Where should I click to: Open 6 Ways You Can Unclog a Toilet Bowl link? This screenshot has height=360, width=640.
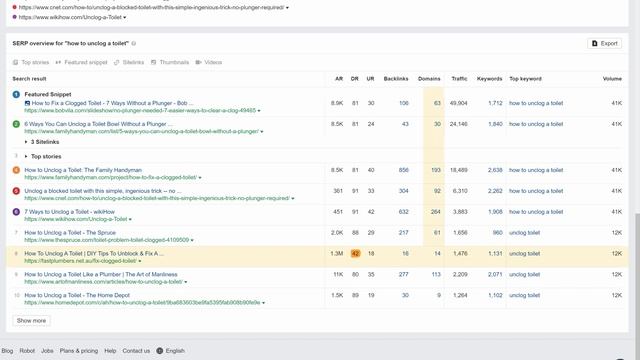pos(98,124)
